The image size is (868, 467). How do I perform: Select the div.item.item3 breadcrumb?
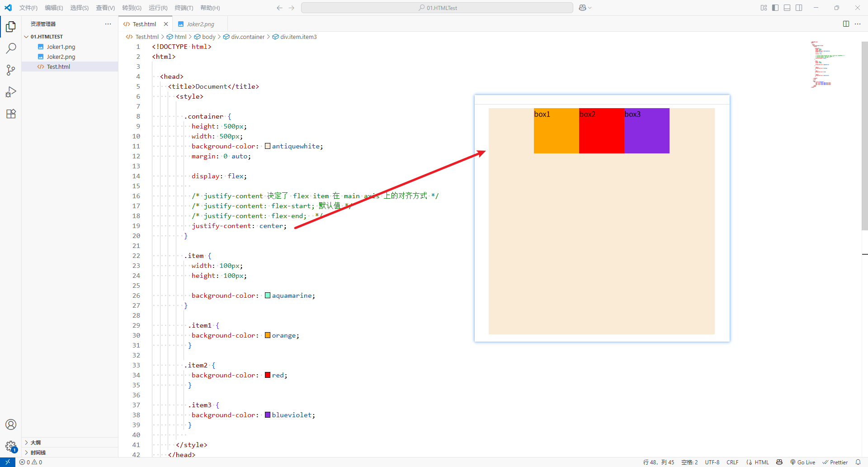[295, 37]
